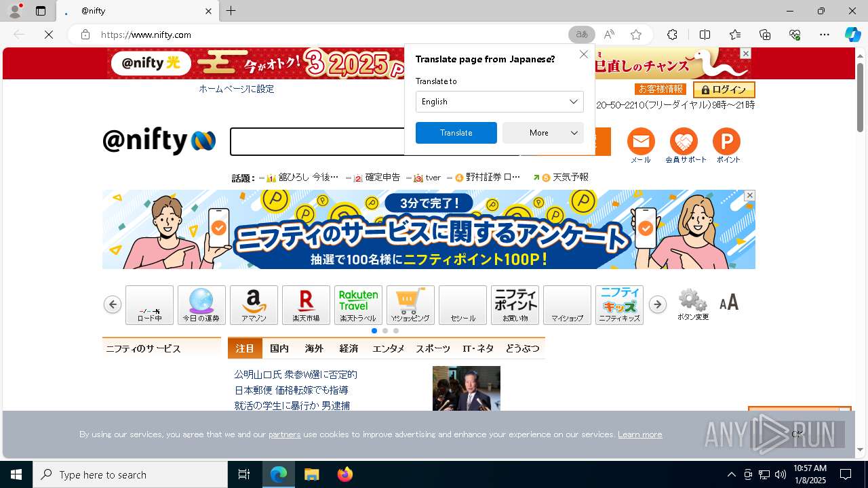Go to next shortcut carousel page
Viewport: 868px width, 488px height.
pos(657,305)
